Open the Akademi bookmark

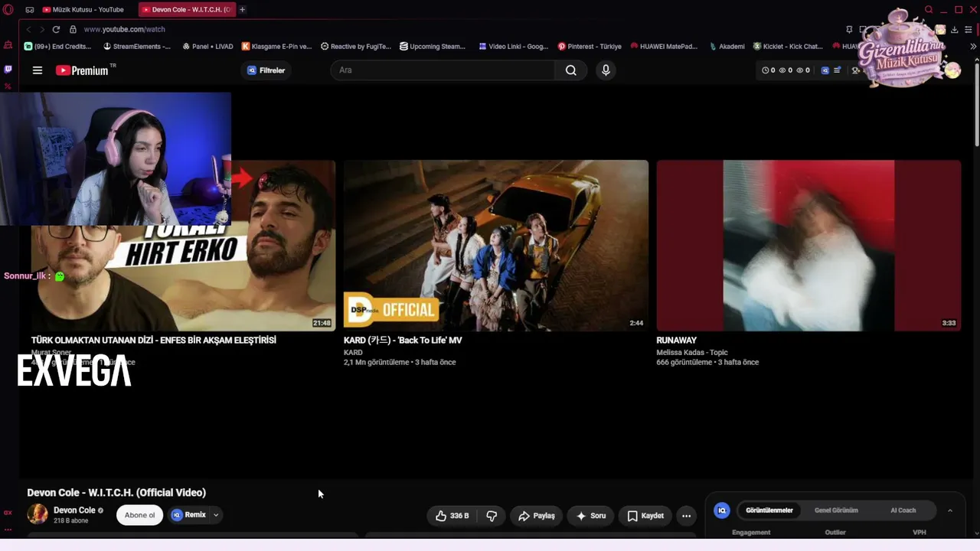tap(727, 46)
